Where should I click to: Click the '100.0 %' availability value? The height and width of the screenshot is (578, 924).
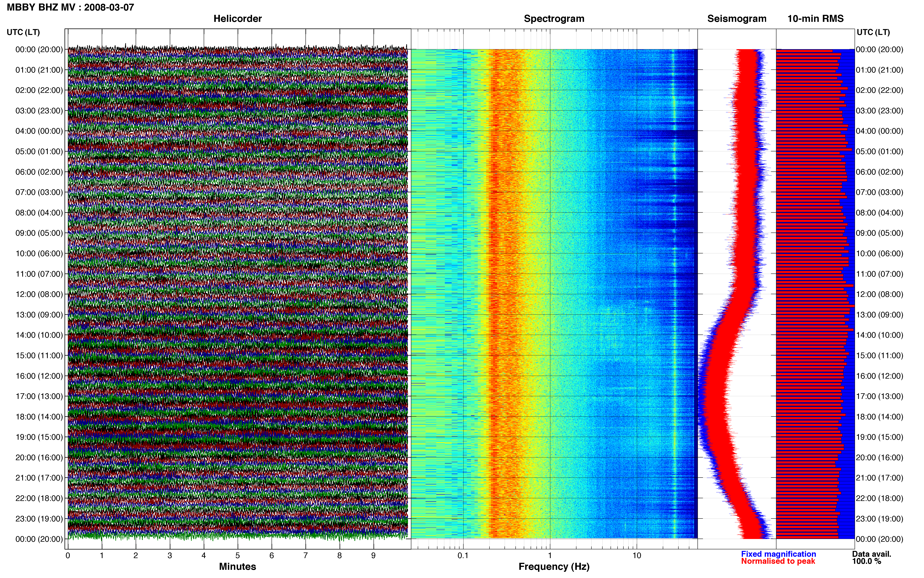pos(866,561)
